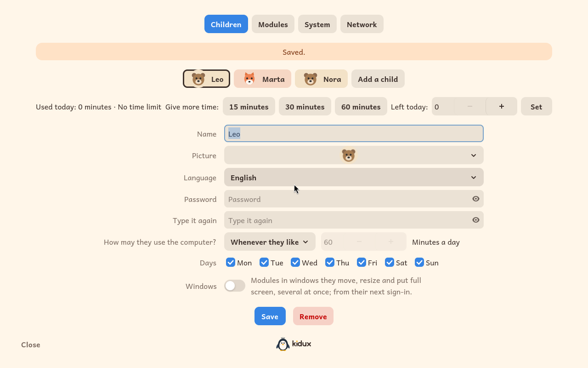Click the Saved. notification banner
588x368 pixels.
pos(294,52)
